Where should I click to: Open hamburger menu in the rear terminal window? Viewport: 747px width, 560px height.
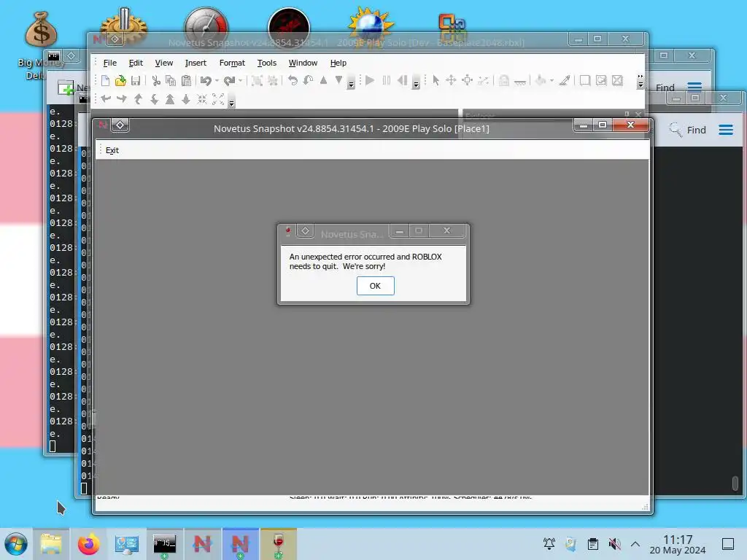[x=694, y=87]
